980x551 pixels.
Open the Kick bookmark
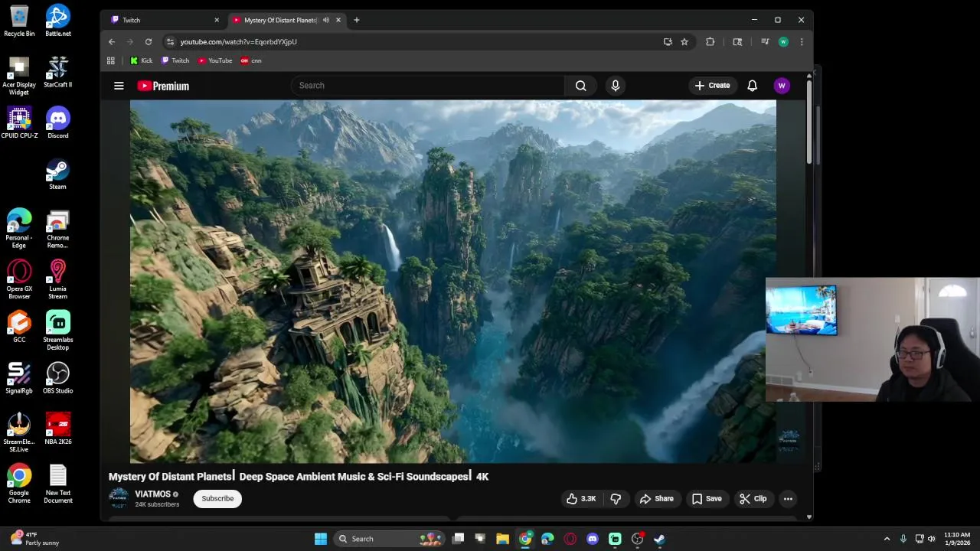[x=142, y=60]
